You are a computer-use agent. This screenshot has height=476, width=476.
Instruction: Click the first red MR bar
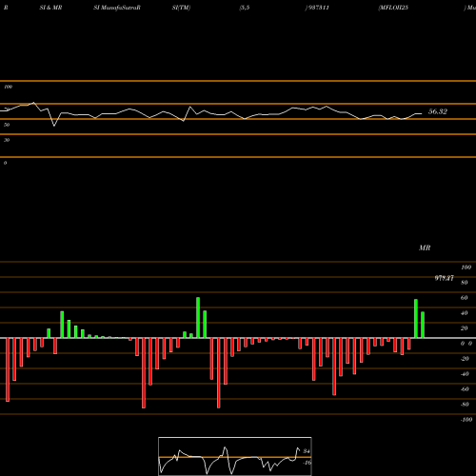pyautogui.click(x=8, y=369)
